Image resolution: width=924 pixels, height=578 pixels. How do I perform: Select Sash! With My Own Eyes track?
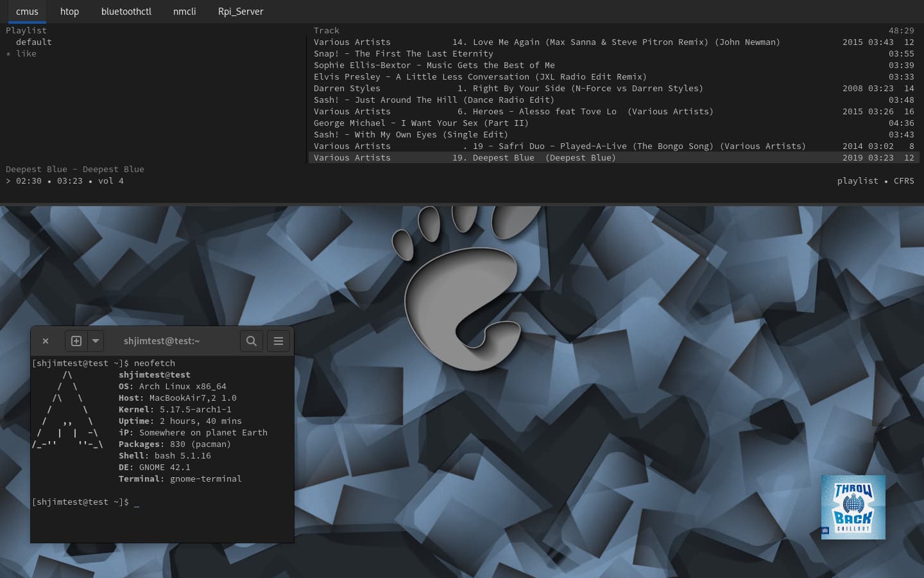pos(614,135)
